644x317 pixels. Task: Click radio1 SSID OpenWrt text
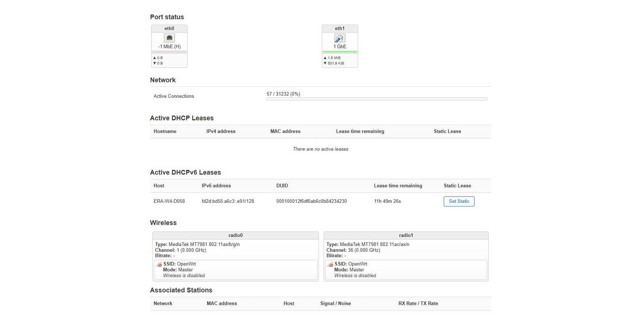[351, 264]
